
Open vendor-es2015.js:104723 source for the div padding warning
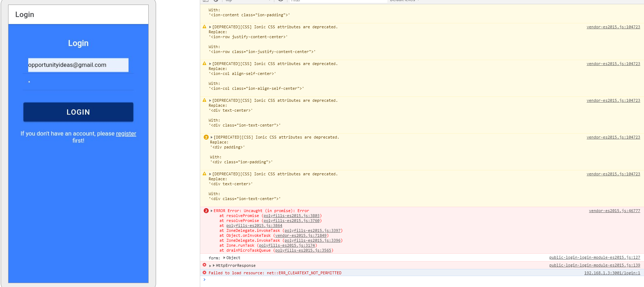[x=613, y=137]
